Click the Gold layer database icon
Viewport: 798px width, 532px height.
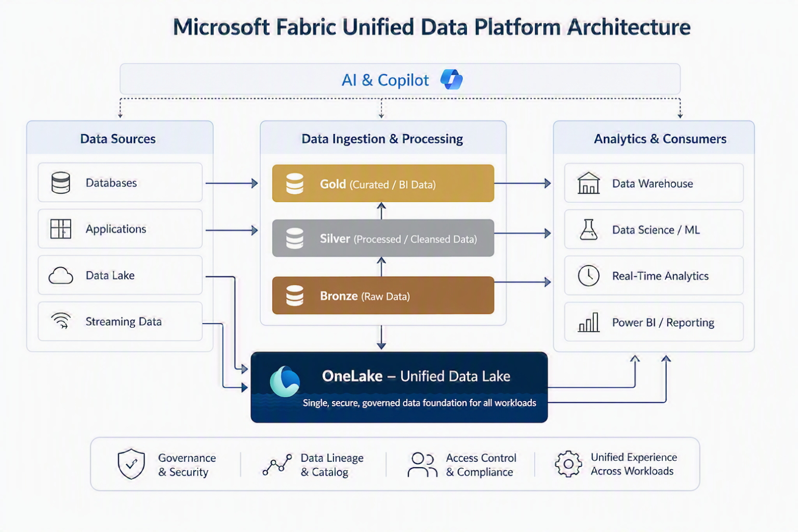click(x=295, y=184)
